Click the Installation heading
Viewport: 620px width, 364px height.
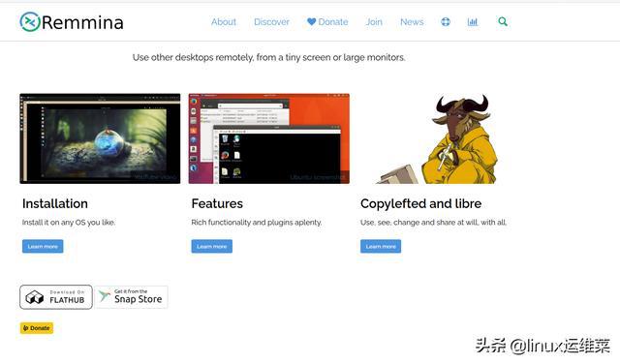click(55, 203)
